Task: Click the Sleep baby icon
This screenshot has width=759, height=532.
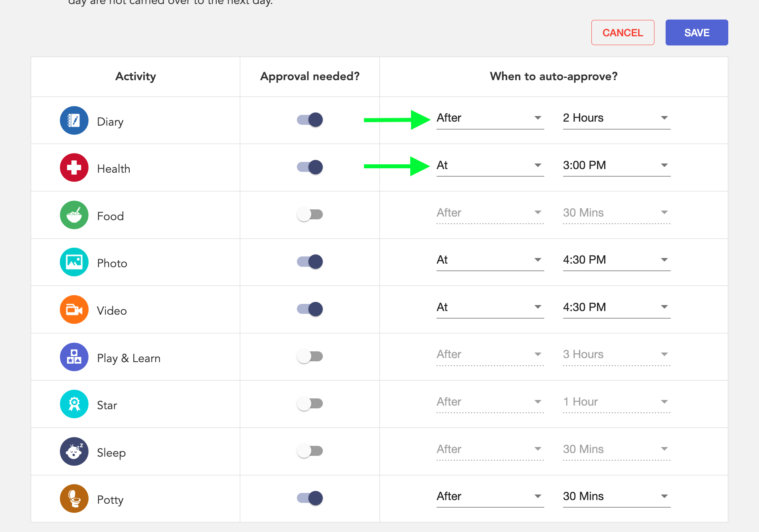Action: click(x=74, y=451)
